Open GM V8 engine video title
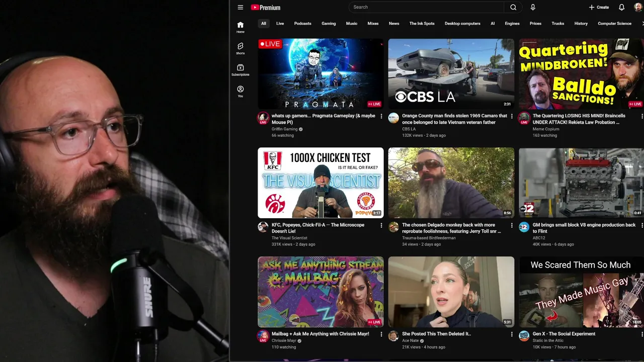The image size is (644, 362). 584,228
